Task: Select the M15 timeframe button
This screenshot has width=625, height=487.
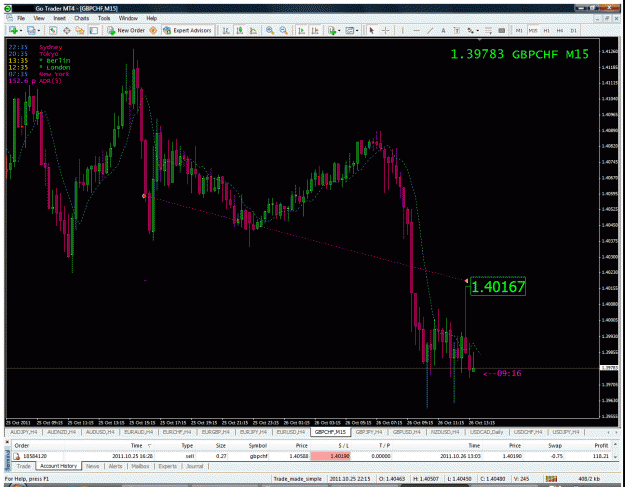Action: coord(533,30)
